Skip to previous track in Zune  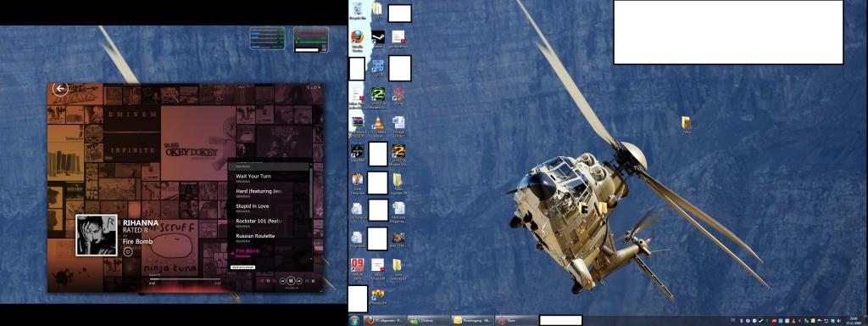282,281
